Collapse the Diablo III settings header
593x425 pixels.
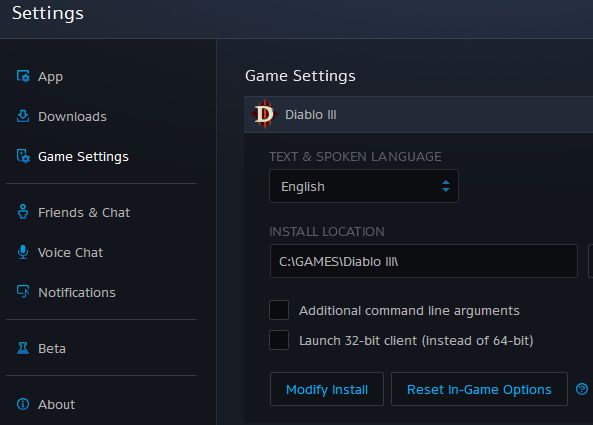tap(418, 115)
